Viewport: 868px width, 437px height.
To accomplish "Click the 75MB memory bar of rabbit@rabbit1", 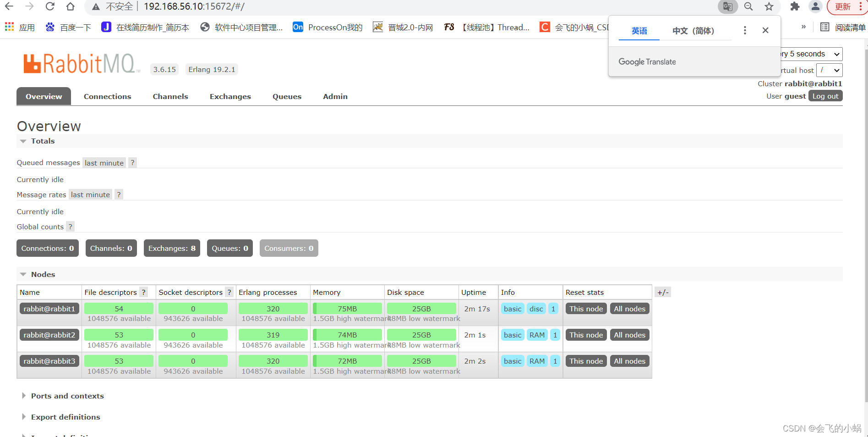I will pos(347,309).
